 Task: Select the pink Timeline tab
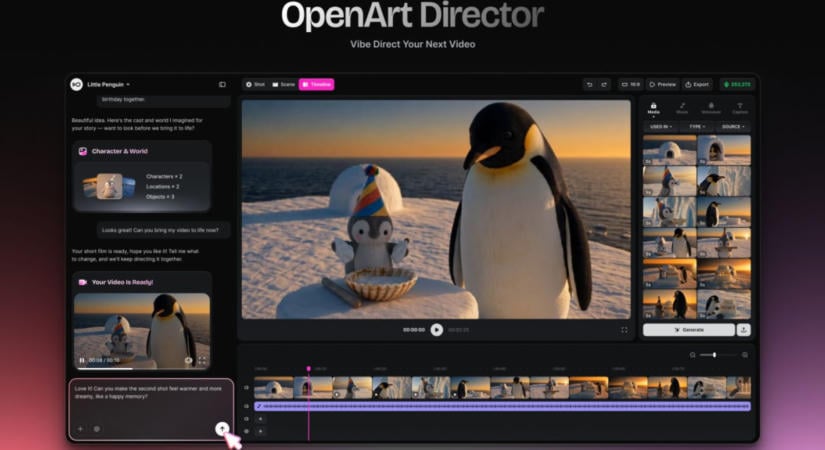coord(316,84)
